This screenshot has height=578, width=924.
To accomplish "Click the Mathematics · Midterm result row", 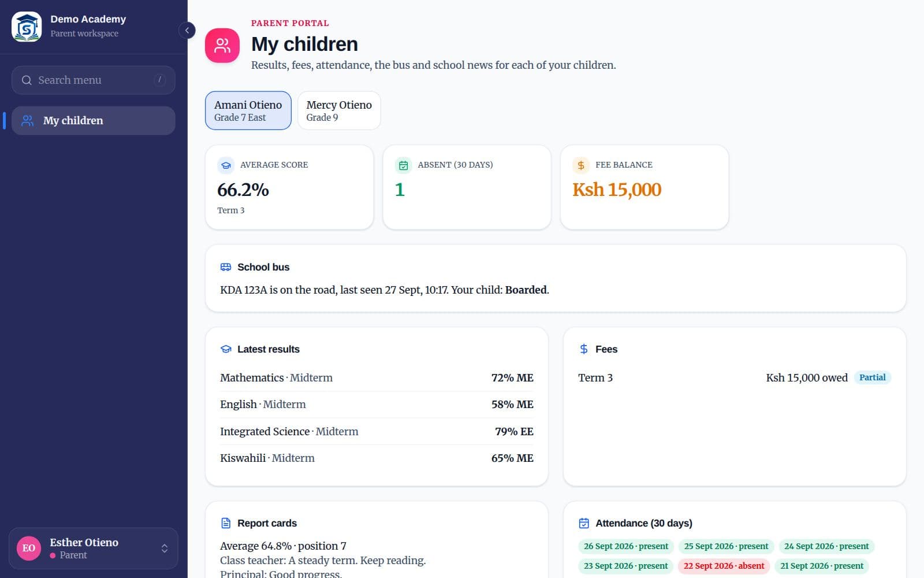I will (x=377, y=378).
